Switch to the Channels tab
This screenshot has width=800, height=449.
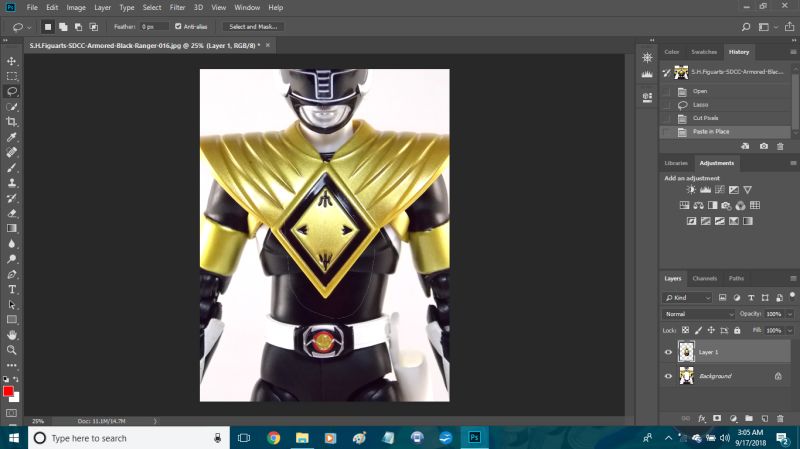pyautogui.click(x=704, y=279)
